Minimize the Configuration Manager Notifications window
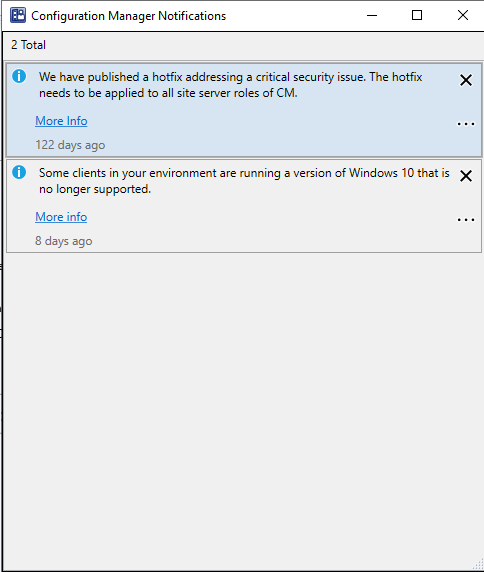Screen dimensions: 484x572 pyautogui.click(x=372, y=15)
